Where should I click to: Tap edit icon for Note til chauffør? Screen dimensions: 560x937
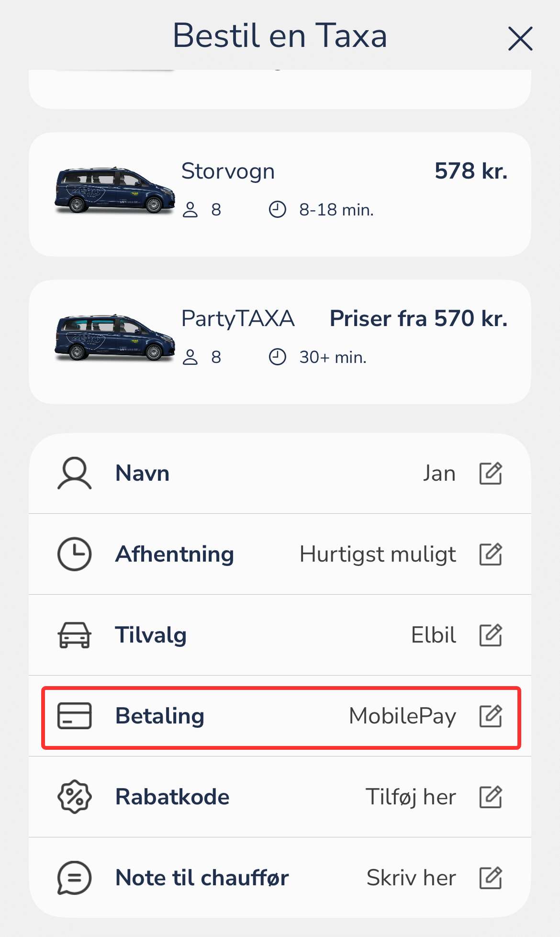pyautogui.click(x=491, y=878)
